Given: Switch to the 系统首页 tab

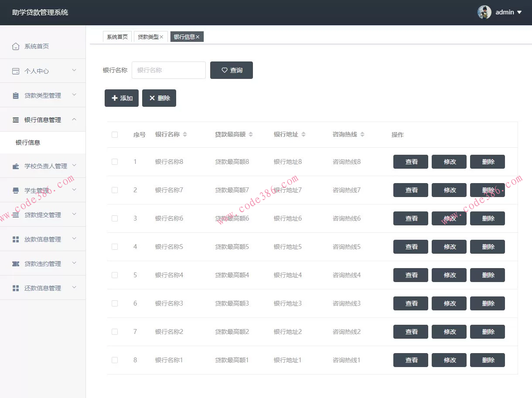Looking at the screenshot, I should (117, 37).
